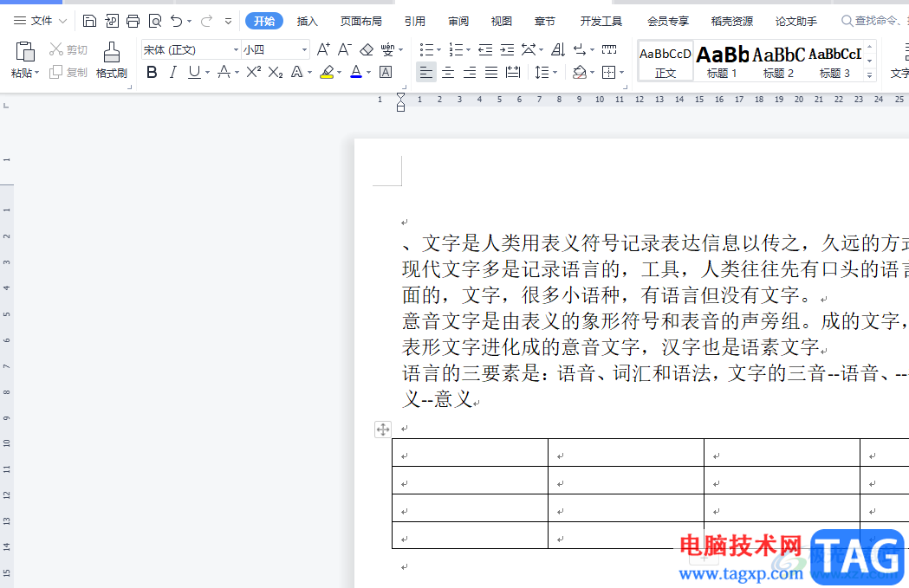Decrease font size with A- icon
The height and width of the screenshot is (588, 909).
click(x=344, y=50)
